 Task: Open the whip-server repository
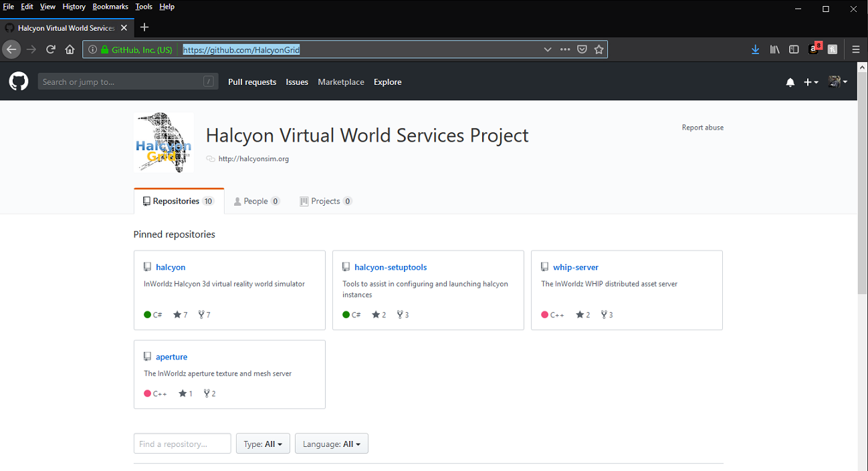click(576, 267)
